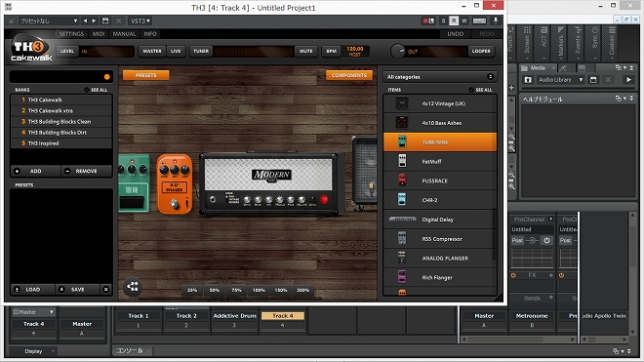Open the preset name dropdown in VST toolbar

click(49, 20)
